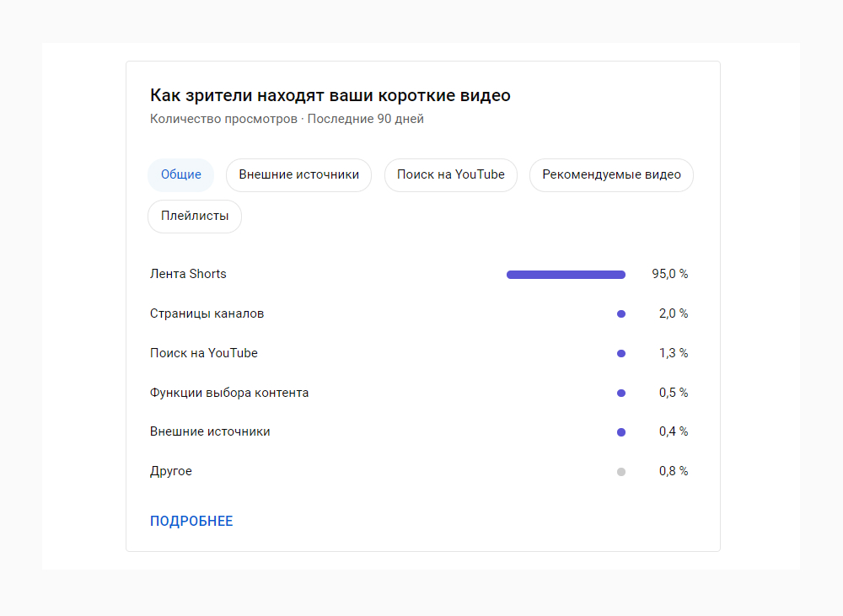Image resolution: width=843 pixels, height=616 pixels.
Task: Click the Лента Shorts row label
Action: [188, 274]
